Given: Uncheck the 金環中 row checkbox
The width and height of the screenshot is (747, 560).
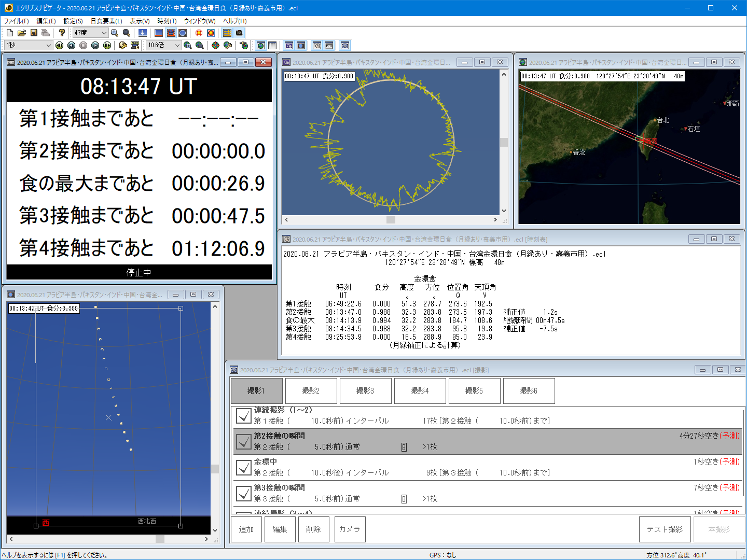Looking at the screenshot, I should 244,468.
